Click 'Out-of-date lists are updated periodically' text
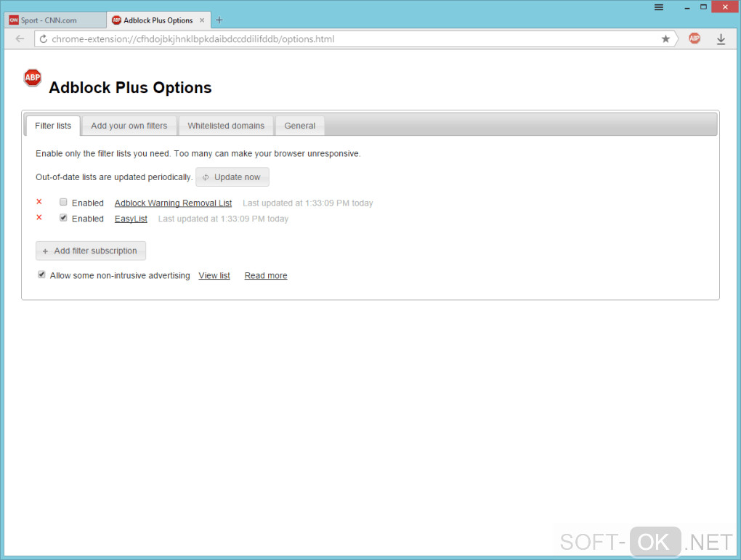Viewport: 741px width, 560px height. point(114,177)
